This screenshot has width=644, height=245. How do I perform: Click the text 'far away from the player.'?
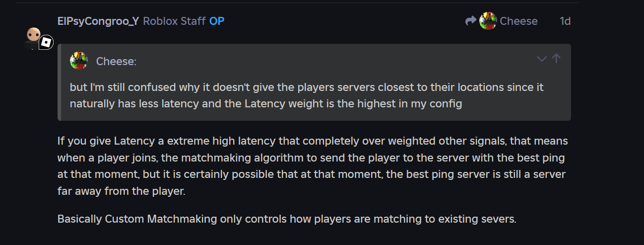click(x=121, y=191)
